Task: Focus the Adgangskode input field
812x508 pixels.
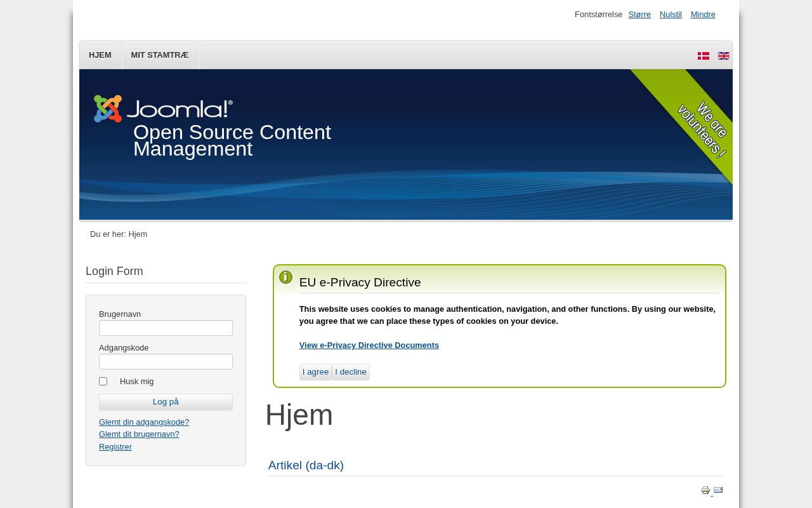Action: tap(166, 362)
